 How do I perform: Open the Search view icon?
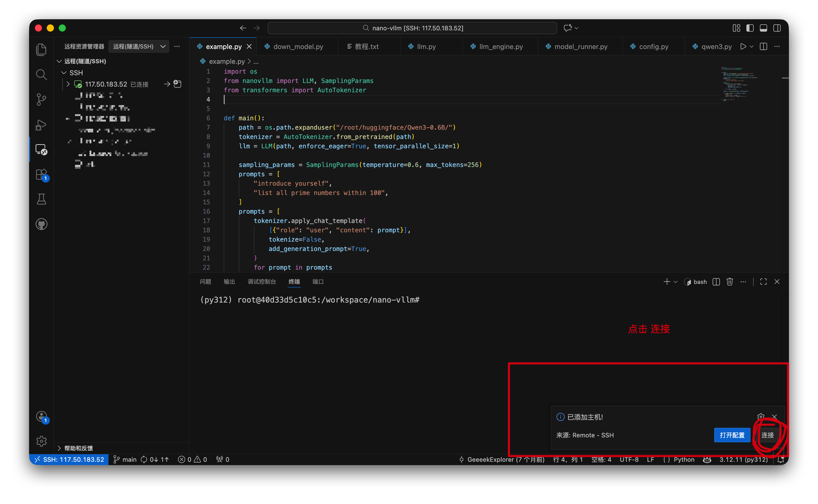41,75
